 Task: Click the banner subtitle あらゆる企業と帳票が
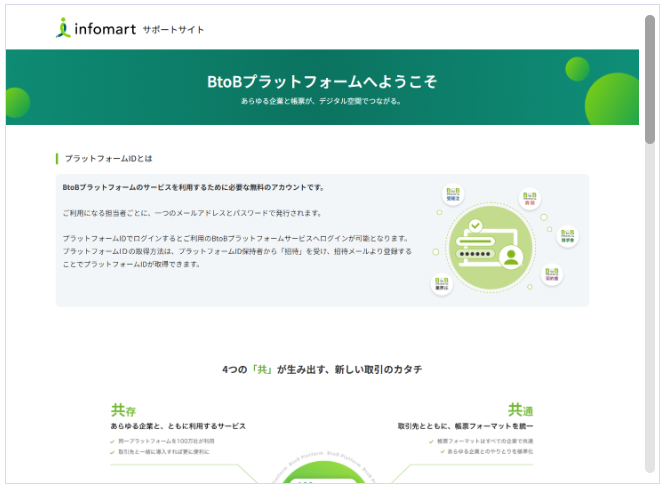pos(321,101)
